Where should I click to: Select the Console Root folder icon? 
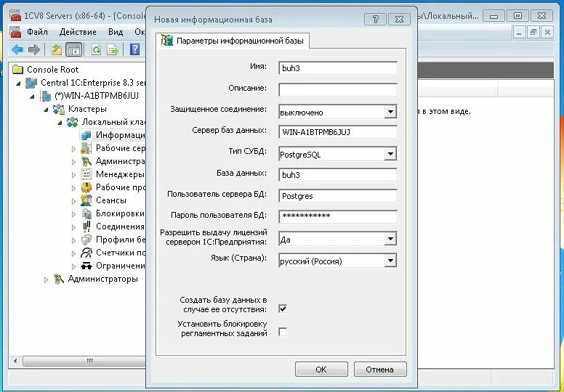coord(17,70)
